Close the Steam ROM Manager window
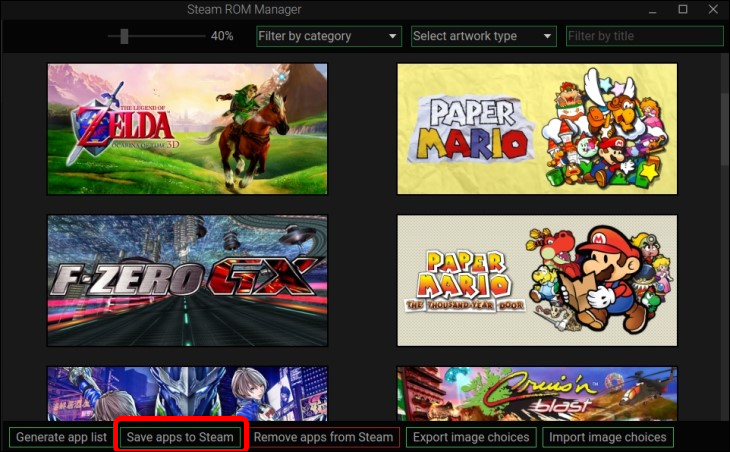This screenshot has height=452, width=730. pyautogui.click(x=713, y=9)
